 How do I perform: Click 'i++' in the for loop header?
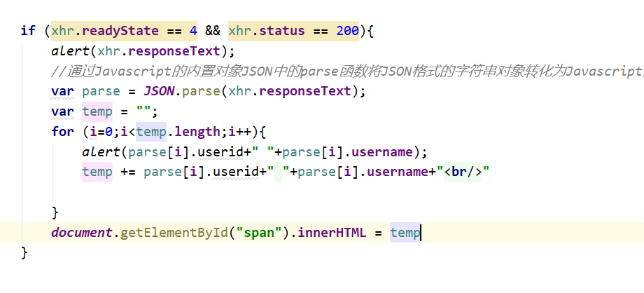[x=240, y=132]
